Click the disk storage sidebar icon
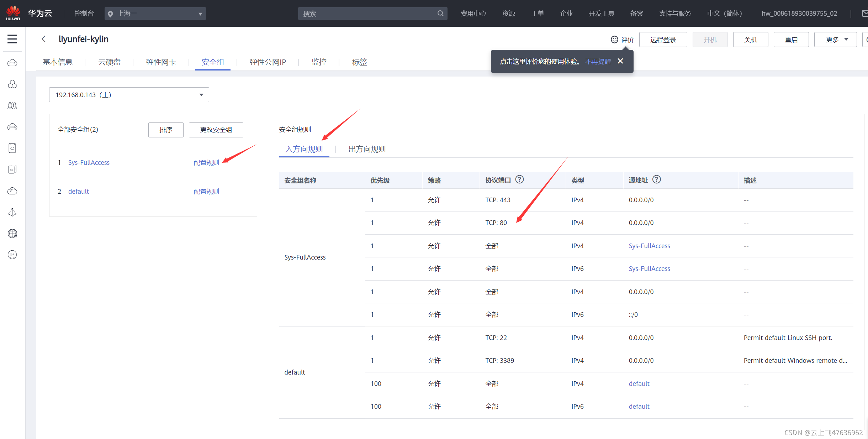This screenshot has width=868, height=439. click(12, 148)
